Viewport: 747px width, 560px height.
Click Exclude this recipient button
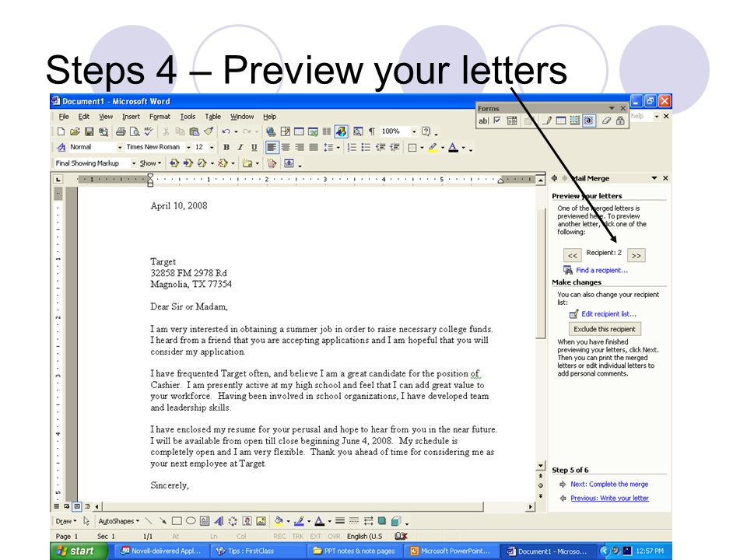pos(604,329)
